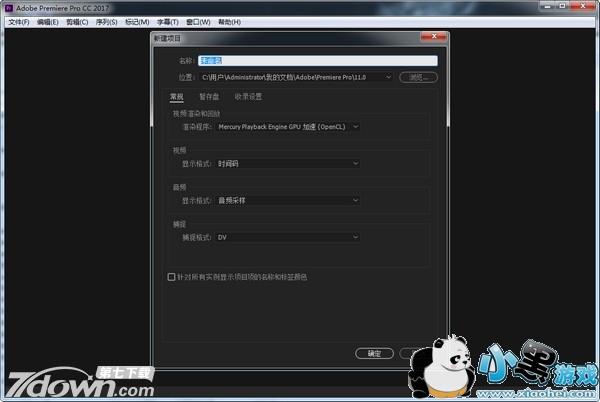Open the 渲染程序 Mercury Playback Engine dropdown
Image resolution: width=600 pixels, height=402 pixels.
pos(288,127)
